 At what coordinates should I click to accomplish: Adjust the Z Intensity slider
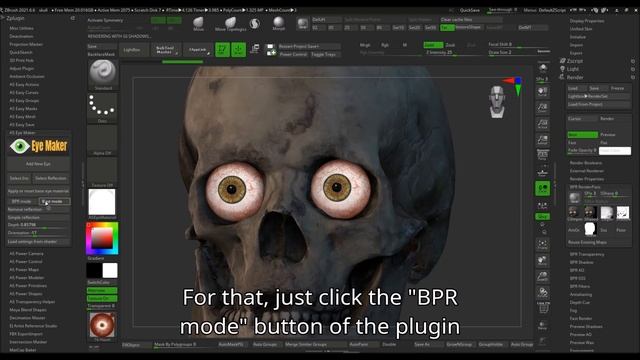453,53
